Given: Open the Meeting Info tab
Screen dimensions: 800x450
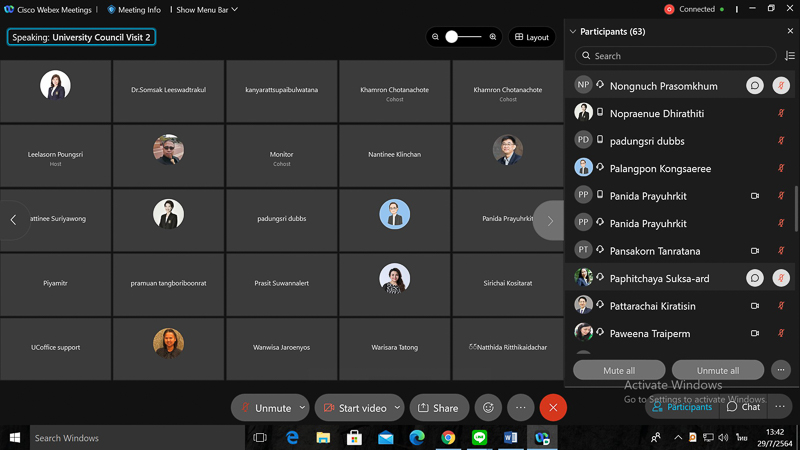Looking at the screenshot, I should tap(134, 10).
